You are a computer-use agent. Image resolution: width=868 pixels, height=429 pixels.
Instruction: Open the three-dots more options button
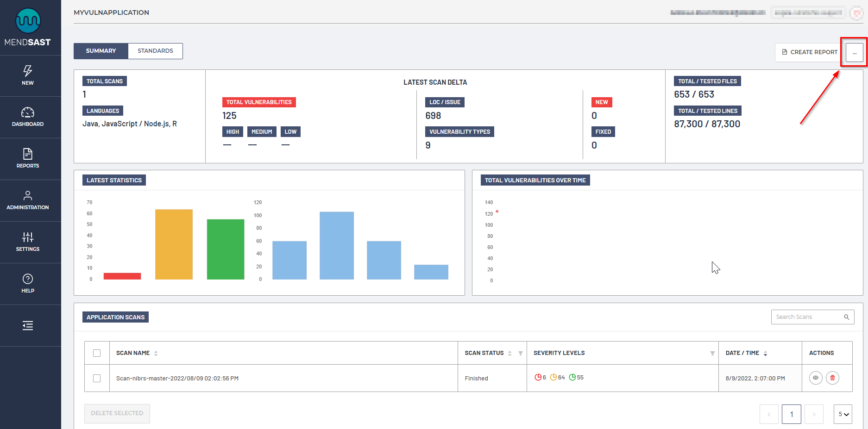(x=855, y=53)
